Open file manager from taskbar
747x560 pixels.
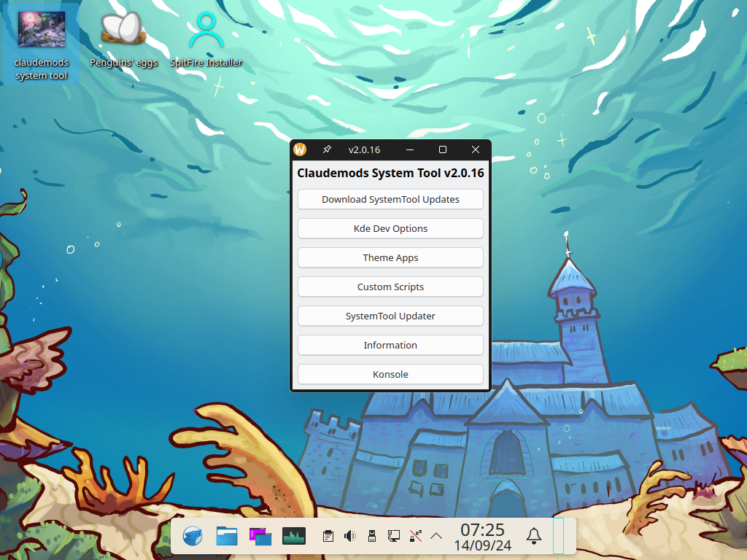(x=227, y=536)
